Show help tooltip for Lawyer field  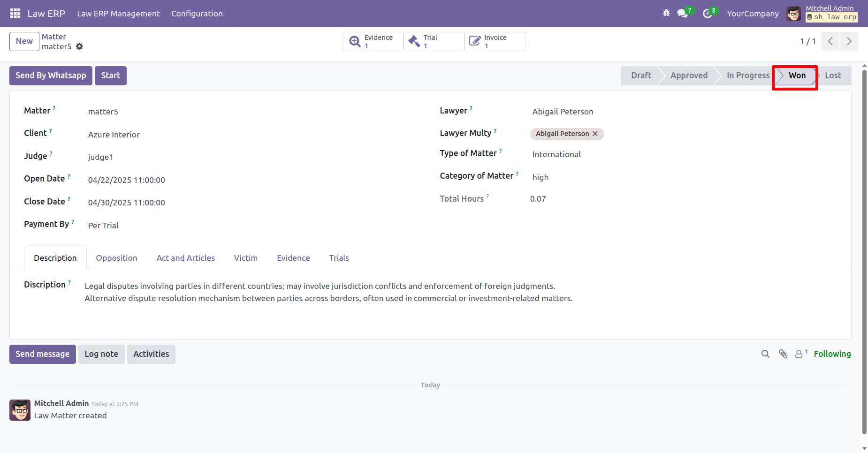[471, 108]
